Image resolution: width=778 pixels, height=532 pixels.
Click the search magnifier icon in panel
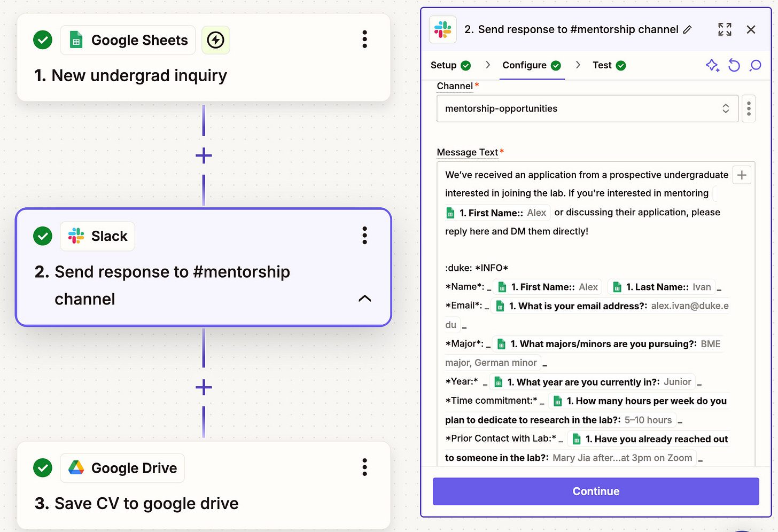pos(755,65)
